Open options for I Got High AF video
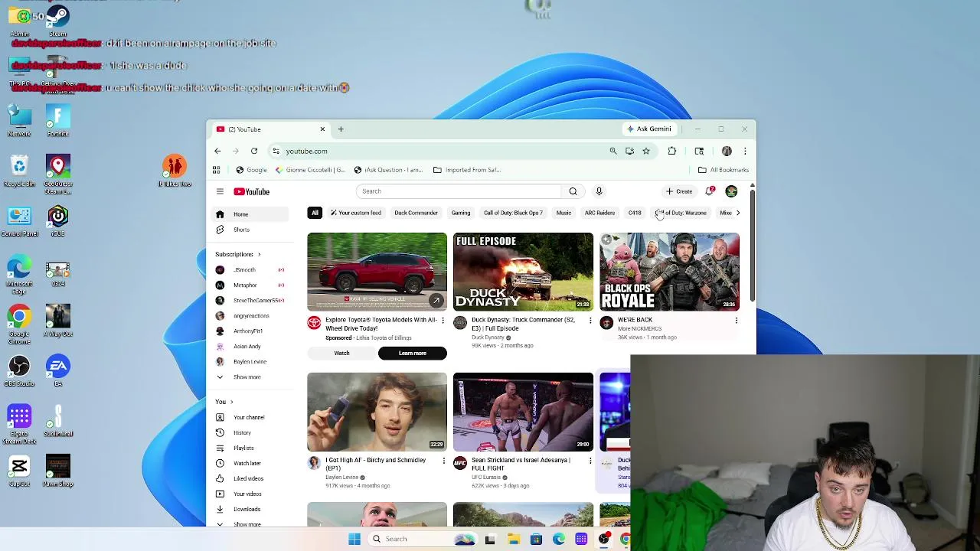 [x=443, y=461]
